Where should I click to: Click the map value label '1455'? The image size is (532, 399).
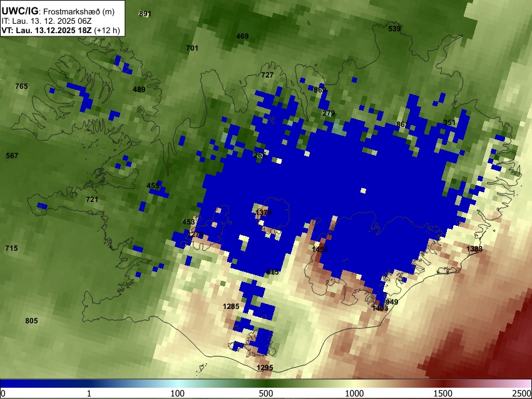coord(320,250)
